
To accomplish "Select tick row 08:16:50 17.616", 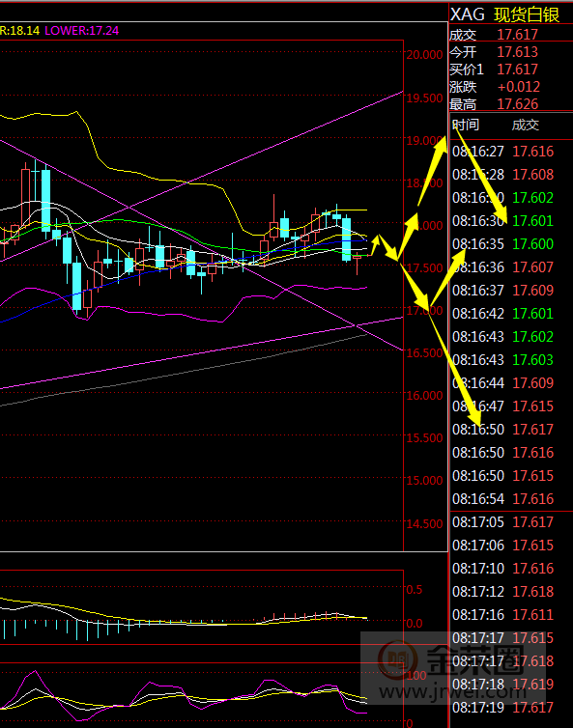I will (x=511, y=453).
